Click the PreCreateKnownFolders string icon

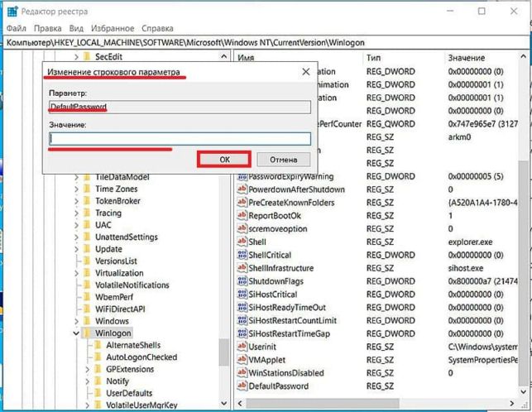tap(242, 203)
